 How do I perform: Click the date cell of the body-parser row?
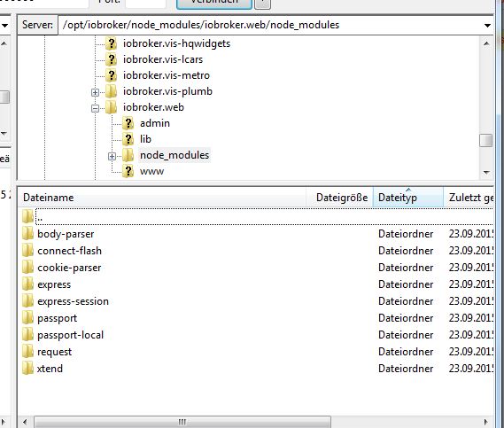(x=471, y=234)
